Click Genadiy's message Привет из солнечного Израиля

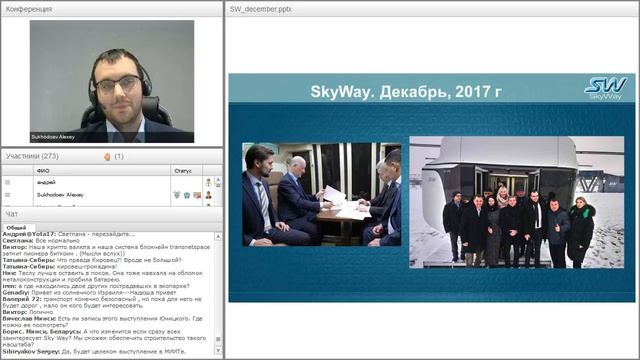tap(89, 293)
